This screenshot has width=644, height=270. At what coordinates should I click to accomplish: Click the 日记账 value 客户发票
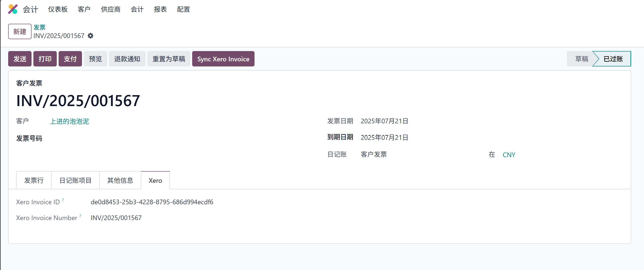374,154
